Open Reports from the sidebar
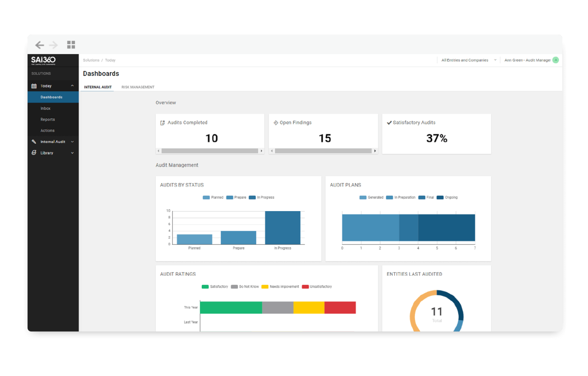 47,119
